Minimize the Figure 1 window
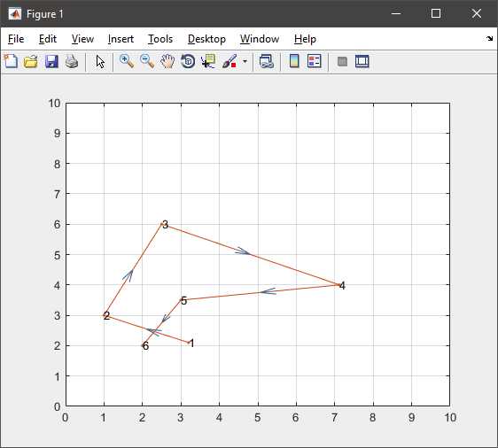 pos(396,13)
